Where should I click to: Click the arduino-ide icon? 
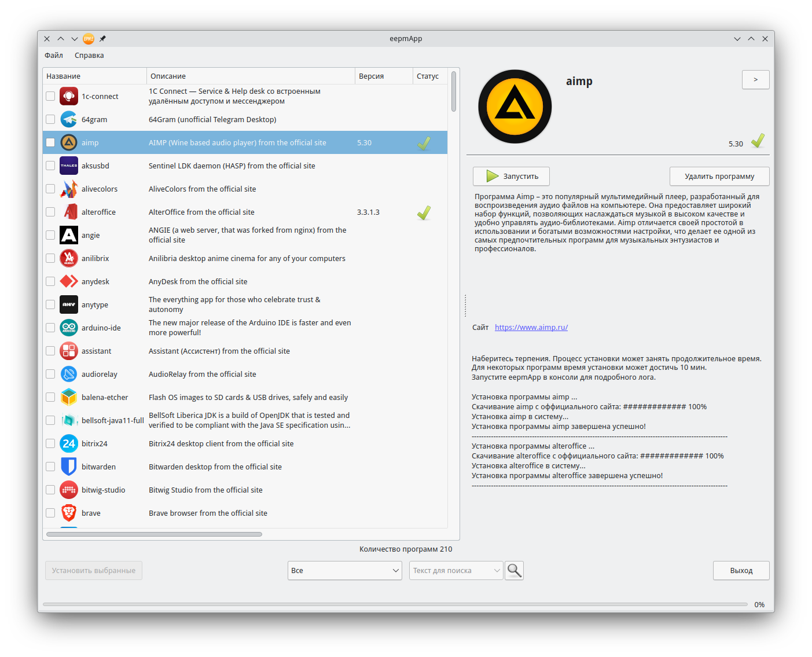point(69,328)
